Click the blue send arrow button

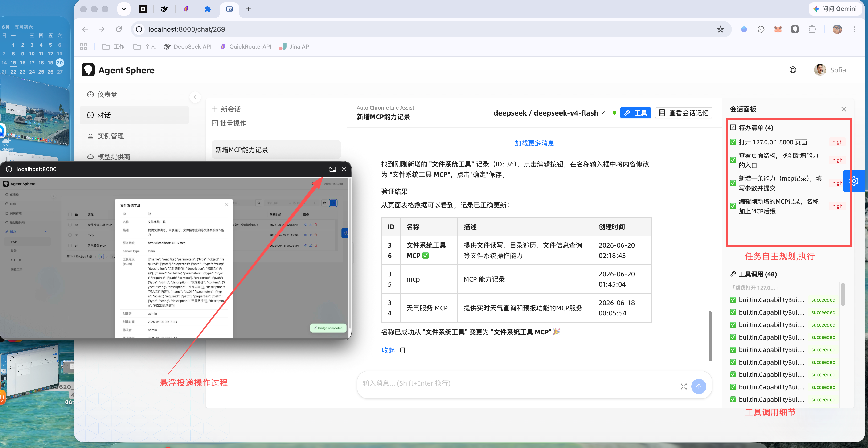tap(699, 386)
